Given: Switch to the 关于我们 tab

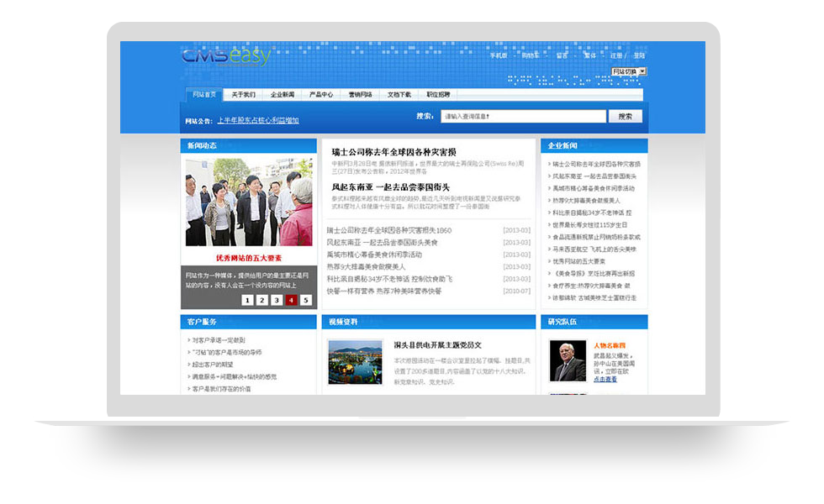Looking at the screenshot, I should (243, 95).
